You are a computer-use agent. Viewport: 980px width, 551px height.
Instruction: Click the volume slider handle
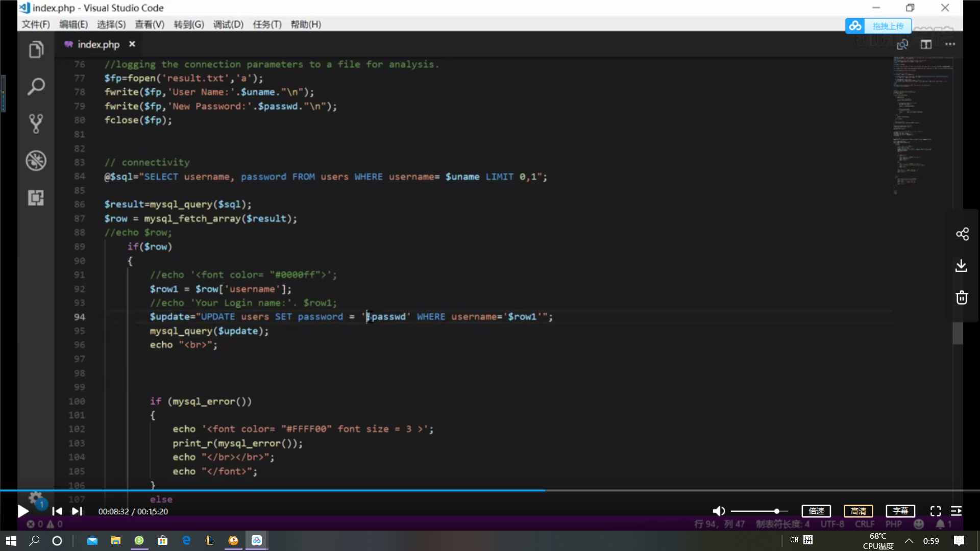coord(776,511)
